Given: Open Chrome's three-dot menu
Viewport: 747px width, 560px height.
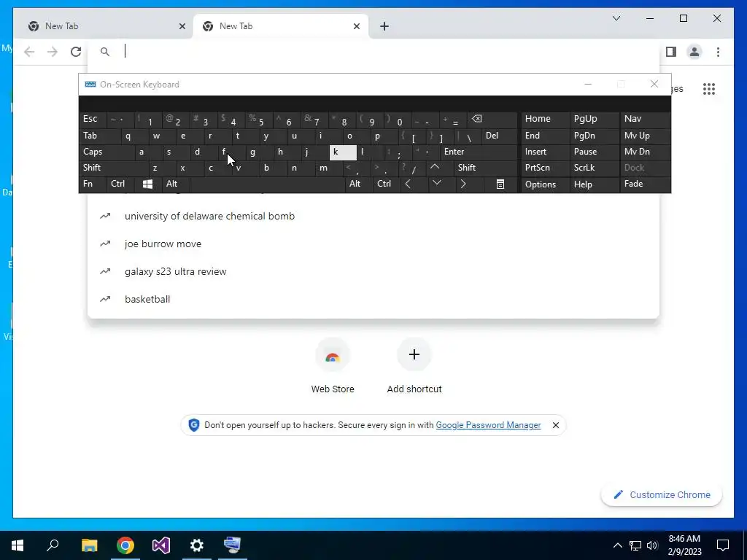Looking at the screenshot, I should click(718, 52).
